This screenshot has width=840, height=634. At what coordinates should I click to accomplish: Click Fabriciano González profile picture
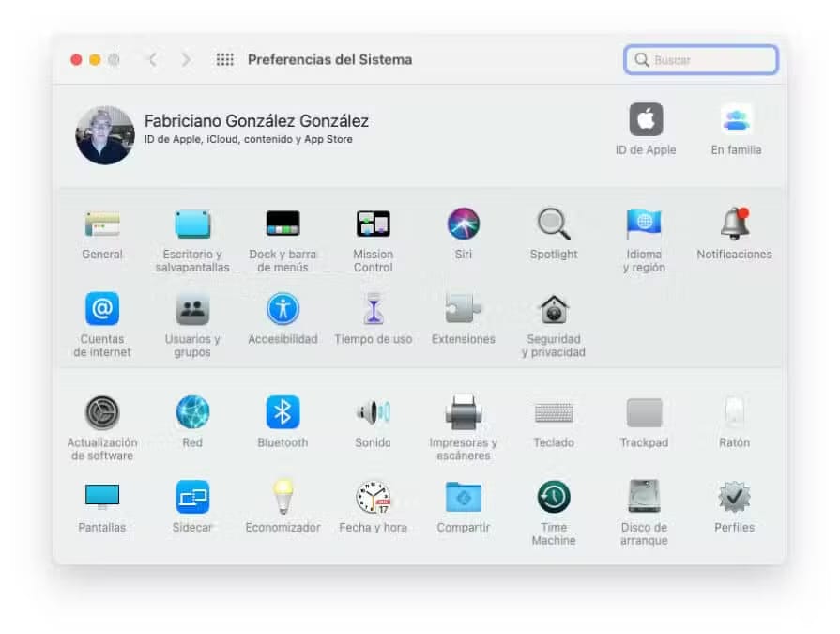click(x=104, y=135)
